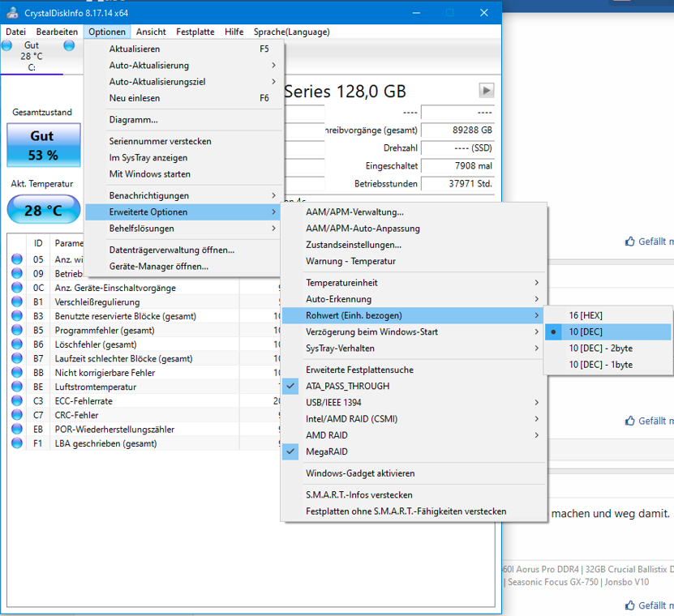Click the first Gefällt mir link in browser

[x=655, y=242]
